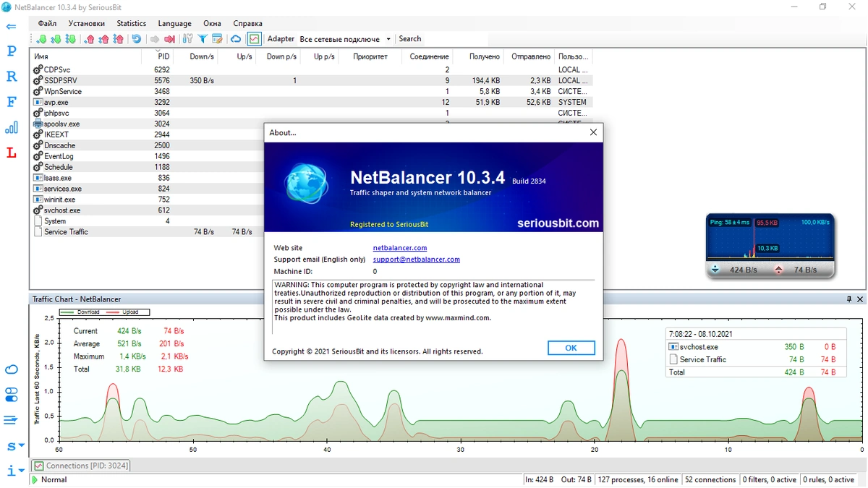Select the lsass.exe process row
This screenshot has width=868, height=488.
[x=147, y=178]
